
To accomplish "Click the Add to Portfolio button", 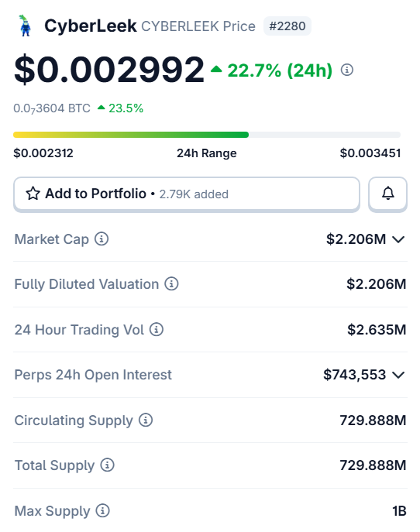I will coord(187,194).
